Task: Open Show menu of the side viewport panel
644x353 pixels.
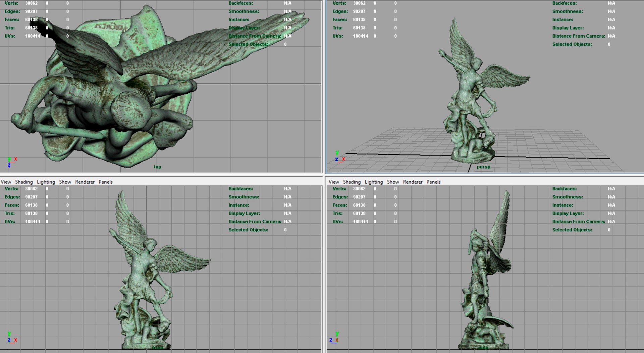Action: 393,182
